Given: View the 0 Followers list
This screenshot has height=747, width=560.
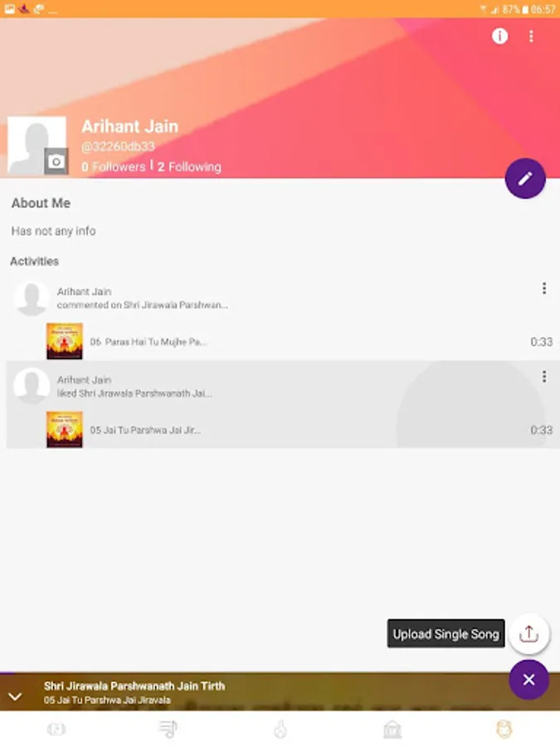Looking at the screenshot, I should pos(114,167).
